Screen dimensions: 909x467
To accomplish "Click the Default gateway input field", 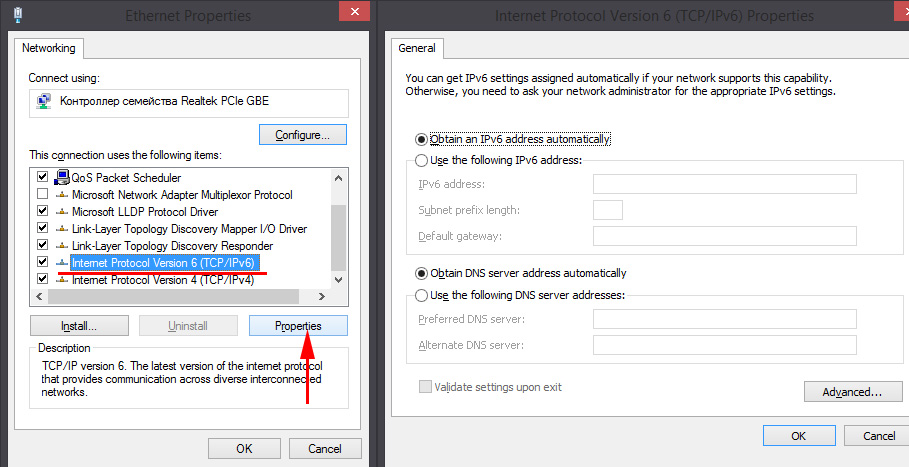I will pos(725,236).
